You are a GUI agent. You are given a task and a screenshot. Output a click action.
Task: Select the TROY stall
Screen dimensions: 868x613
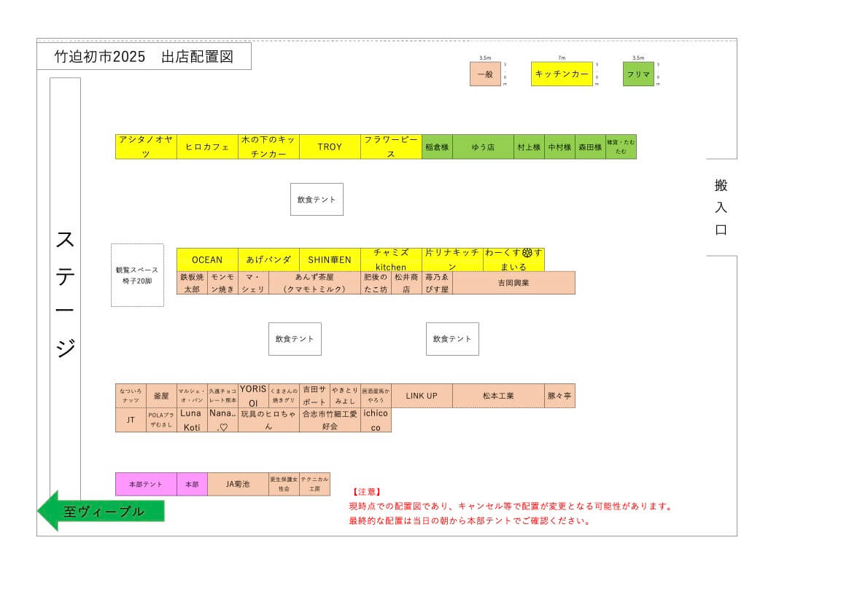[330, 147]
